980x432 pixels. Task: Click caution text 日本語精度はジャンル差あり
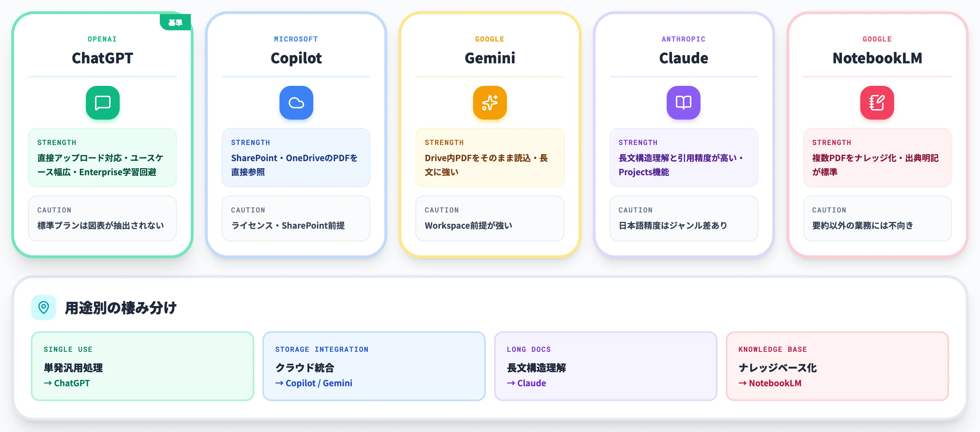[x=673, y=225]
